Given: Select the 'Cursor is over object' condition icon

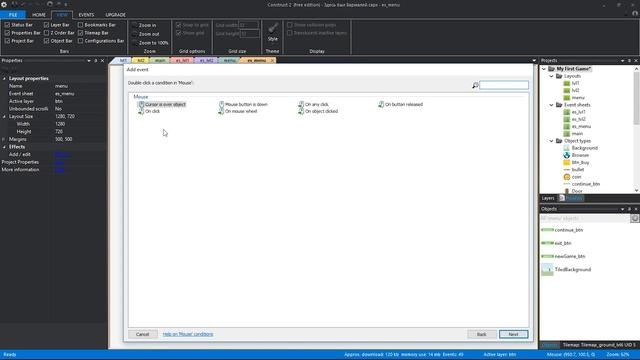Looking at the screenshot, I should [141, 104].
